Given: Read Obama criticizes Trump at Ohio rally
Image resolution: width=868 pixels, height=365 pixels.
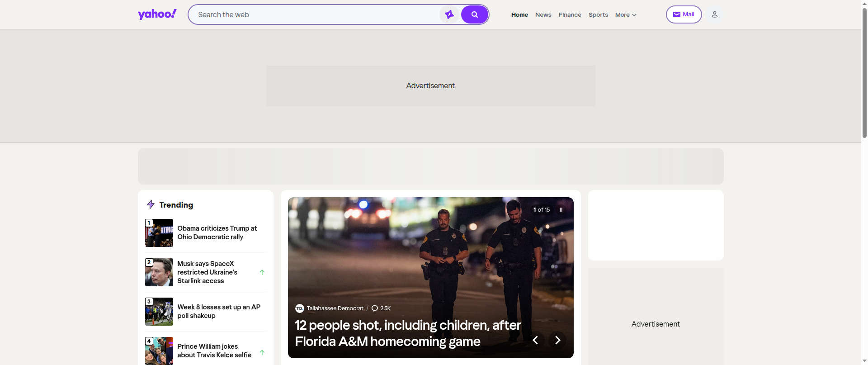Looking at the screenshot, I should pyautogui.click(x=217, y=233).
